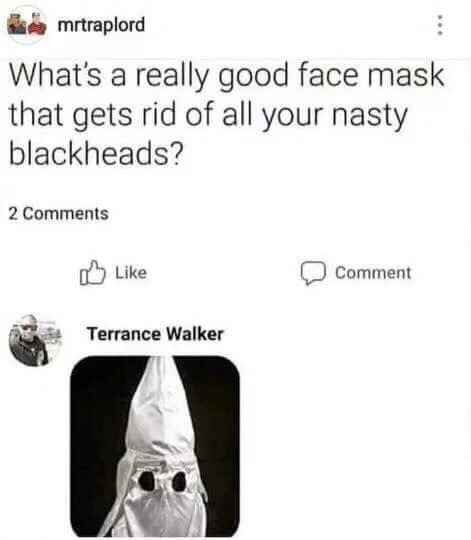Screen dimensions: 471x540
Task: Open the three-dot post options menu
Action: (x=440, y=25)
